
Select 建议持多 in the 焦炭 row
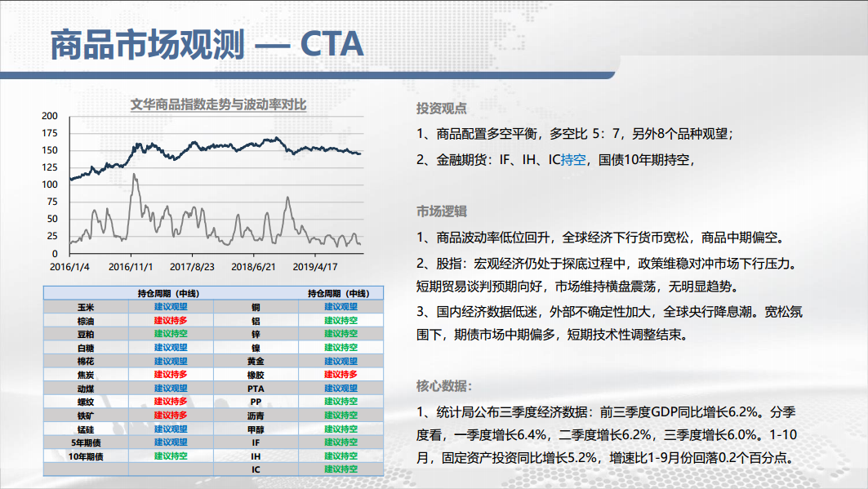(x=171, y=375)
